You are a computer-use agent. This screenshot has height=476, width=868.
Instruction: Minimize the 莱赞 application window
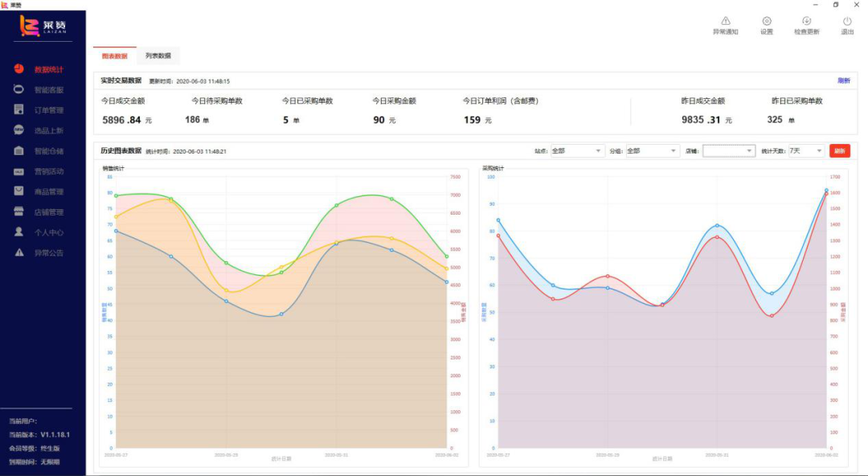816,5
